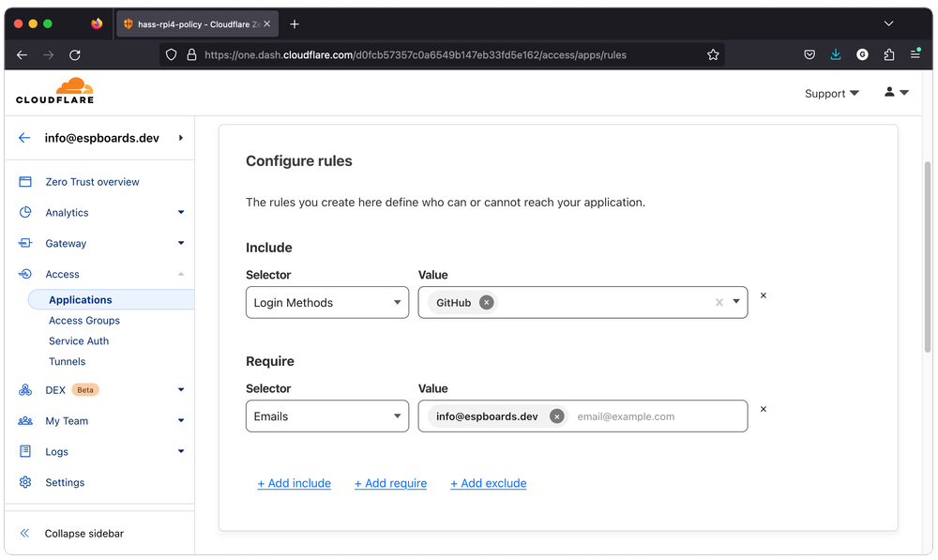Open the Login Methods selector dropdown
This screenshot has width=938, height=560.
point(326,302)
